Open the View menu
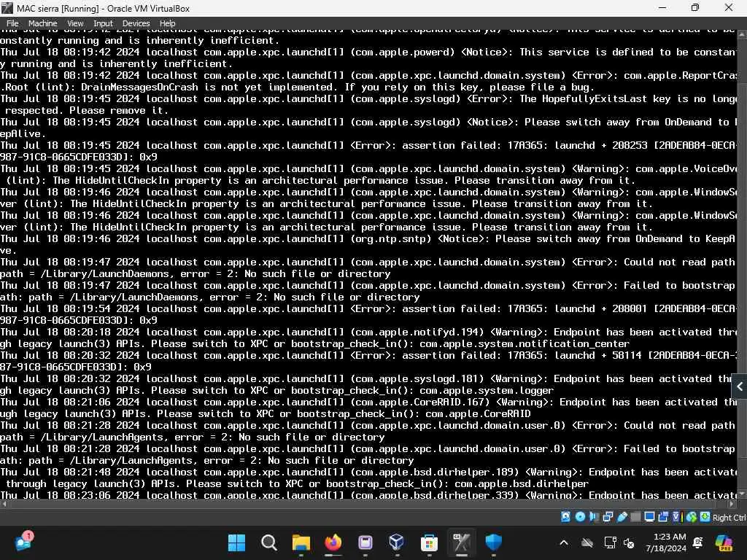The width and height of the screenshot is (747, 560). point(75,23)
